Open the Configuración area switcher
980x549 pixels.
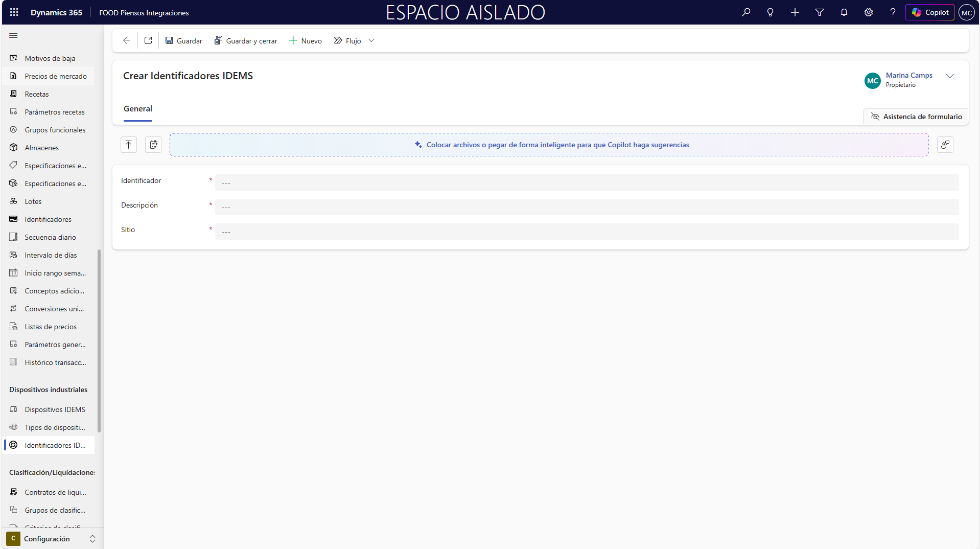click(x=51, y=539)
